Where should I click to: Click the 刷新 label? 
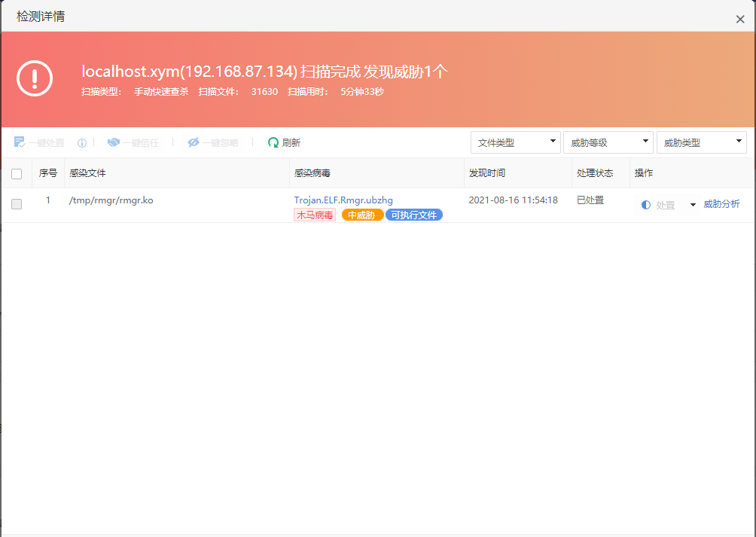pos(291,142)
